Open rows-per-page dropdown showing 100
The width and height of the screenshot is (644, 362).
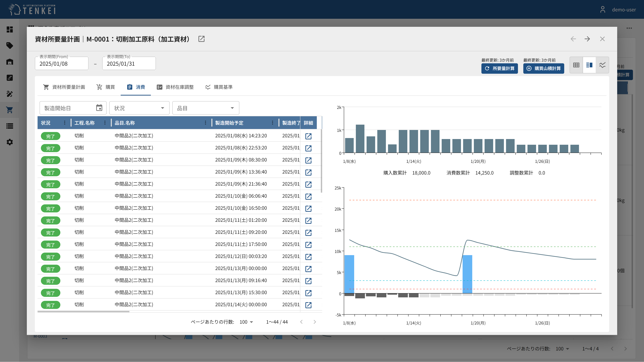[x=246, y=322]
